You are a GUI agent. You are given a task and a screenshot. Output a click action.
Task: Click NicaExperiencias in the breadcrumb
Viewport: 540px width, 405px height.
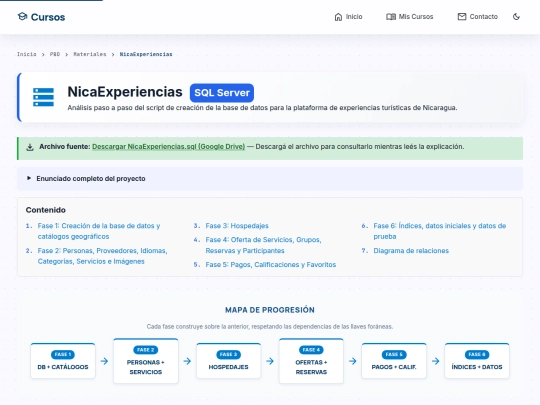click(146, 54)
